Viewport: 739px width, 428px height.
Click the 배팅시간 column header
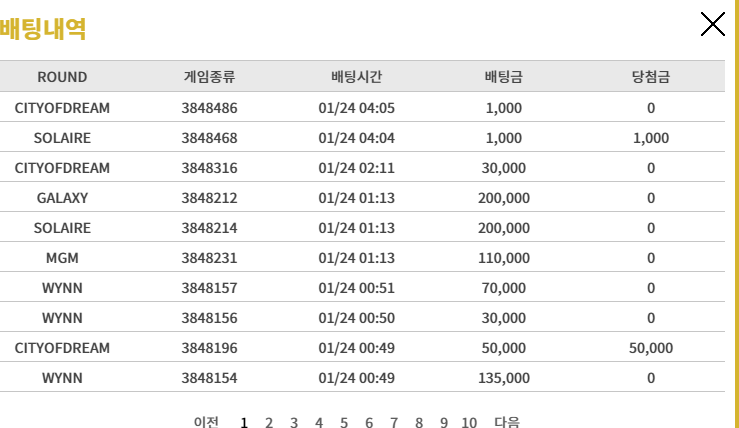(x=356, y=76)
